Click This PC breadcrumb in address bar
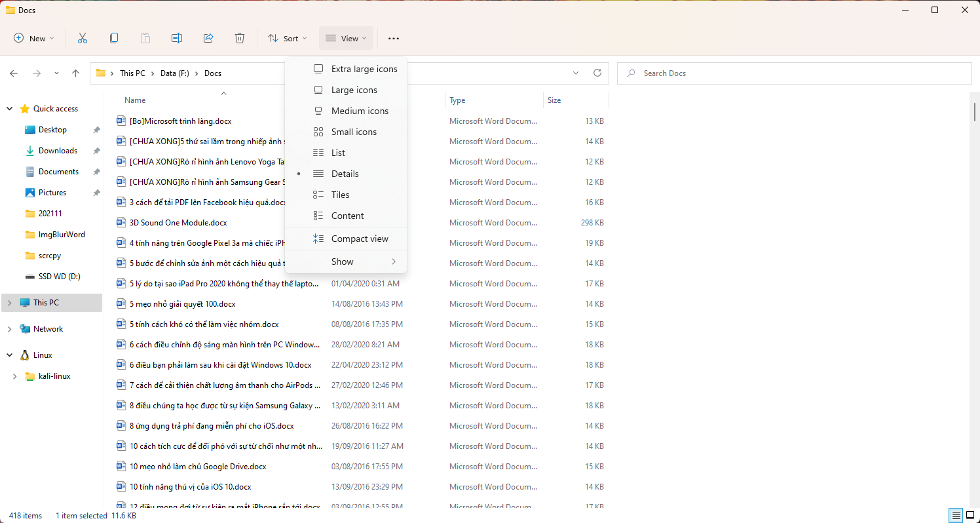Screen dimensions: 980x523 tap(132, 73)
